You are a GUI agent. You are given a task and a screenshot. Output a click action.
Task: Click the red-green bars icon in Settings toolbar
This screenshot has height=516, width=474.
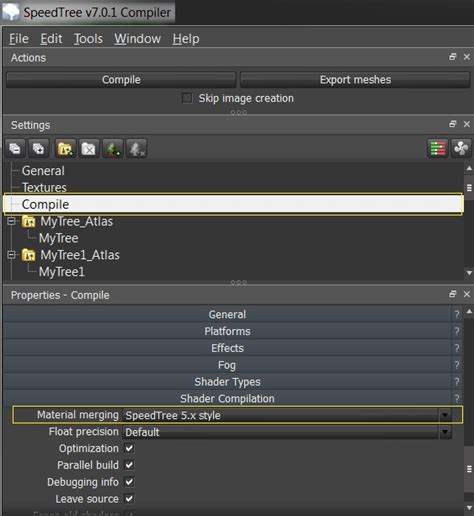pos(437,148)
